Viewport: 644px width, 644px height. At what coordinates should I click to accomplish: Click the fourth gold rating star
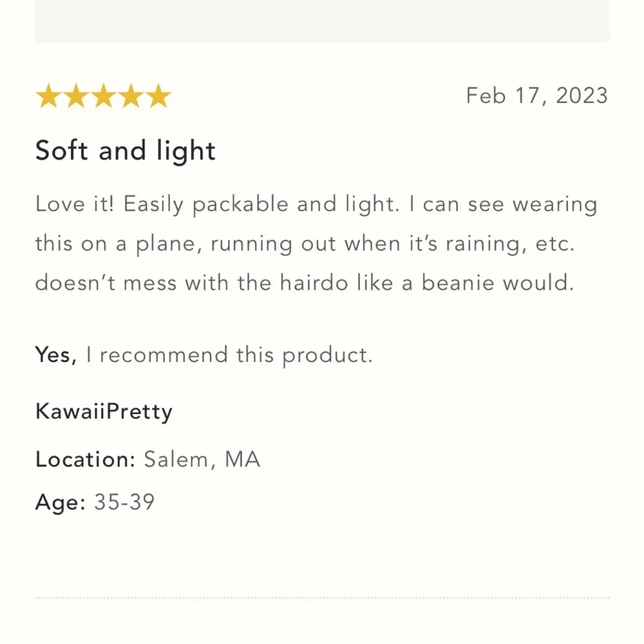pos(131,96)
